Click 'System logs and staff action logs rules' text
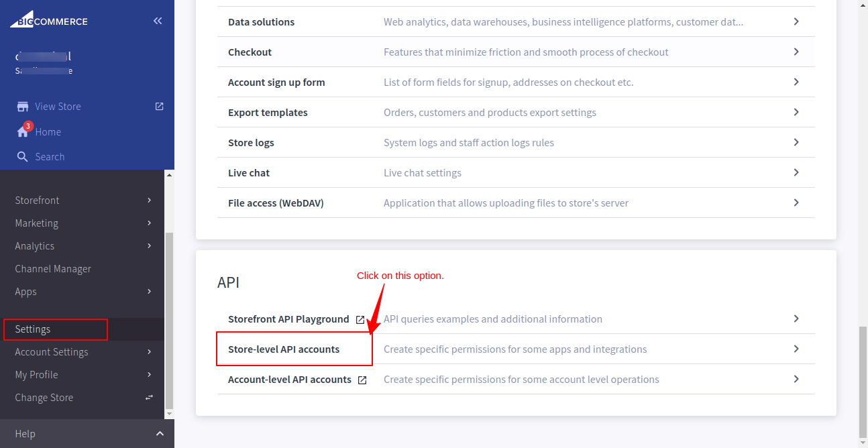Image resolution: width=868 pixels, height=448 pixels. 469,143
